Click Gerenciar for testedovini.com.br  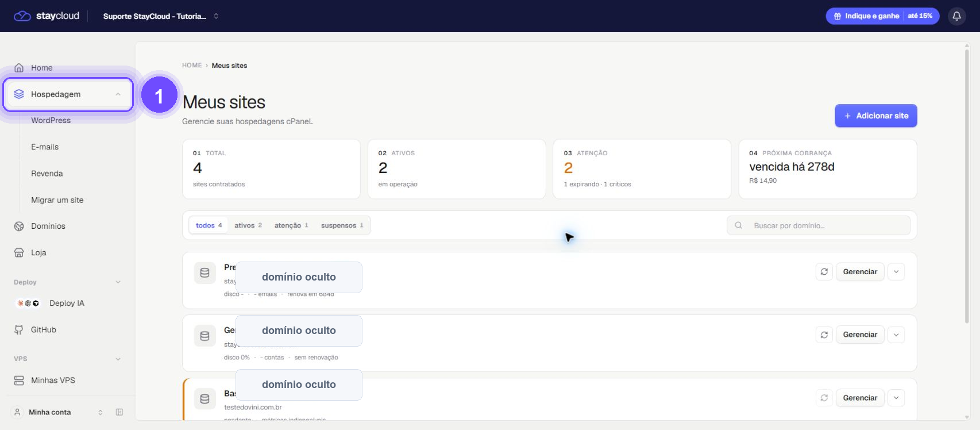click(860, 398)
